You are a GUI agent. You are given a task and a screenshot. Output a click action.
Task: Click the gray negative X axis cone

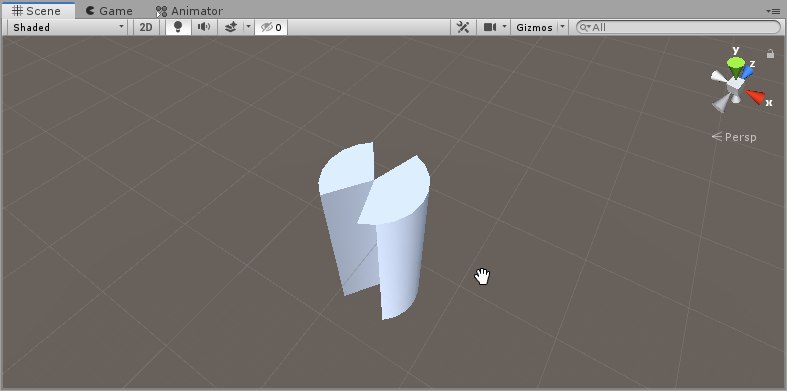click(x=718, y=76)
